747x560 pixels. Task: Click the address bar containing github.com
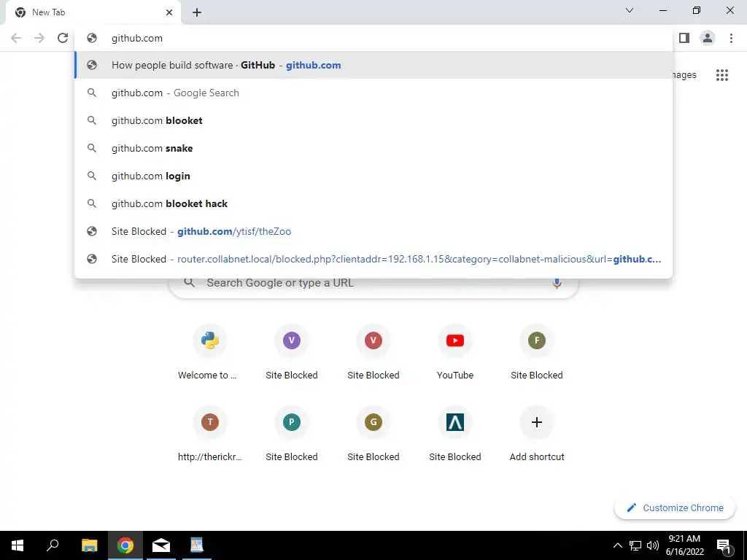[x=374, y=38]
